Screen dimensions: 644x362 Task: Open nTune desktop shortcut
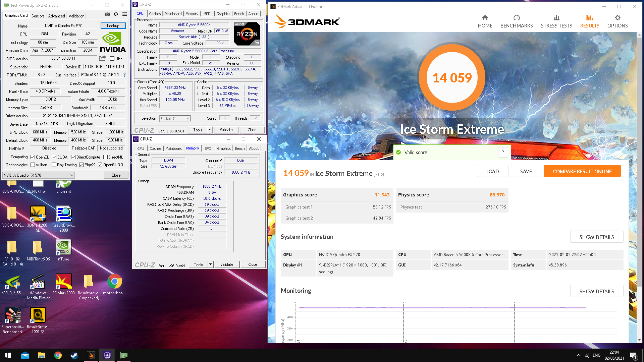pos(63,251)
